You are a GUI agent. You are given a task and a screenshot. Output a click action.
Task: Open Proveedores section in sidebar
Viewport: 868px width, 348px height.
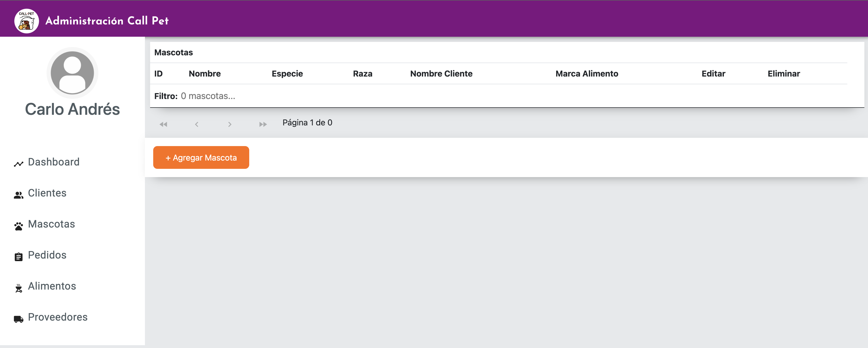click(x=58, y=317)
